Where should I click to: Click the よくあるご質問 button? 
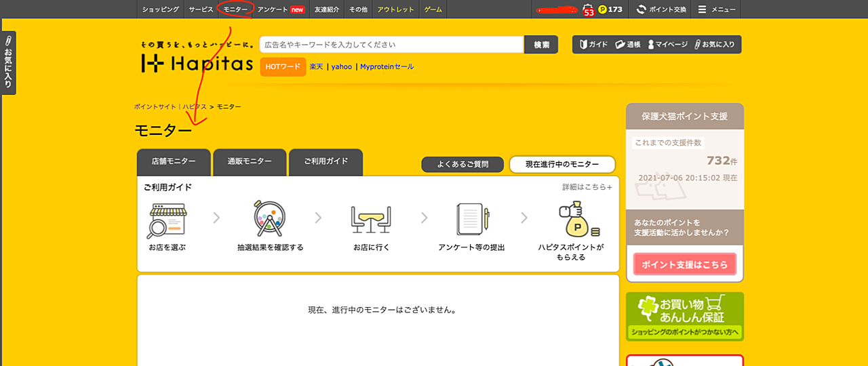tap(462, 165)
